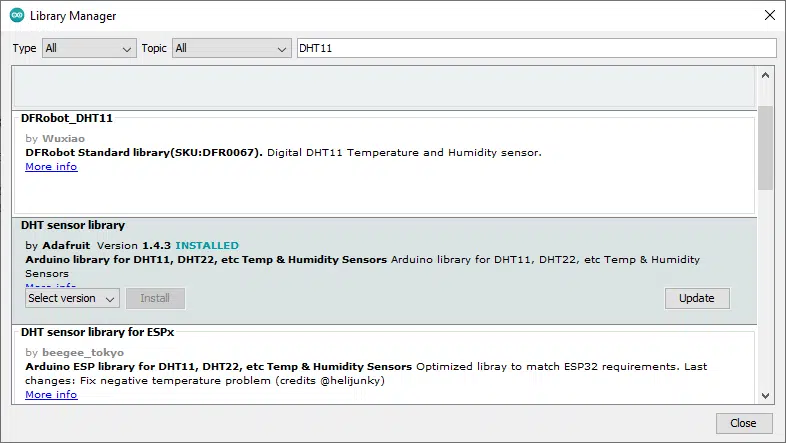The image size is (786, 443).
Task: Open the Topic dropdown
Action: (232, 49)
